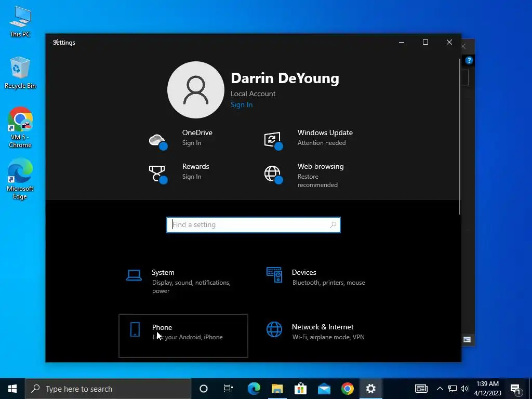Click the Find a setting search box

254,224
